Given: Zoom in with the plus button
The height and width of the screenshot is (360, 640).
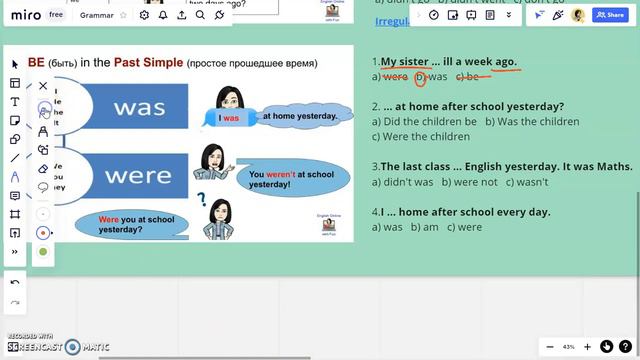Looking at the screenshot, I should pos(587,347).
